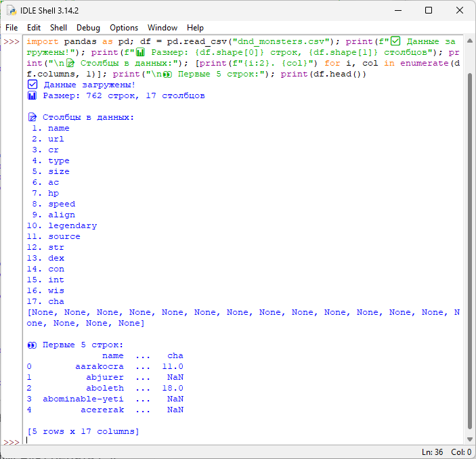
Task: Click the scrollbar up arrow
Action: (x=469, y=41)
